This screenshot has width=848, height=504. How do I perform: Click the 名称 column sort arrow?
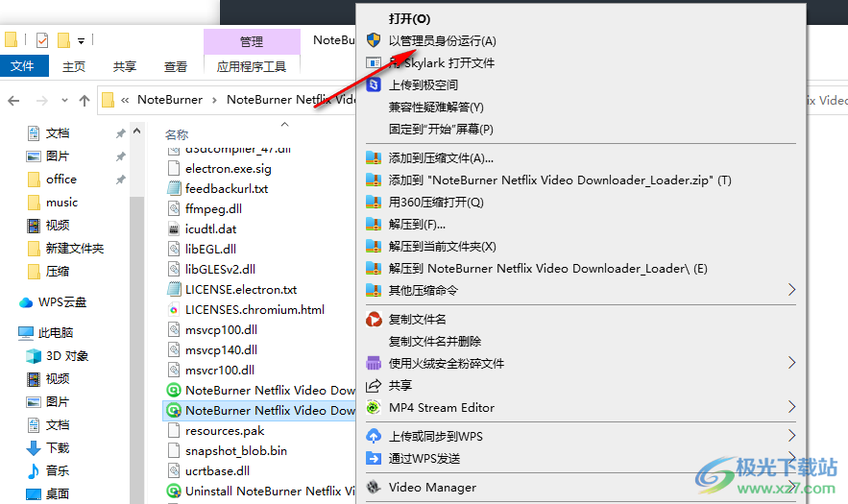coord(285,125)
